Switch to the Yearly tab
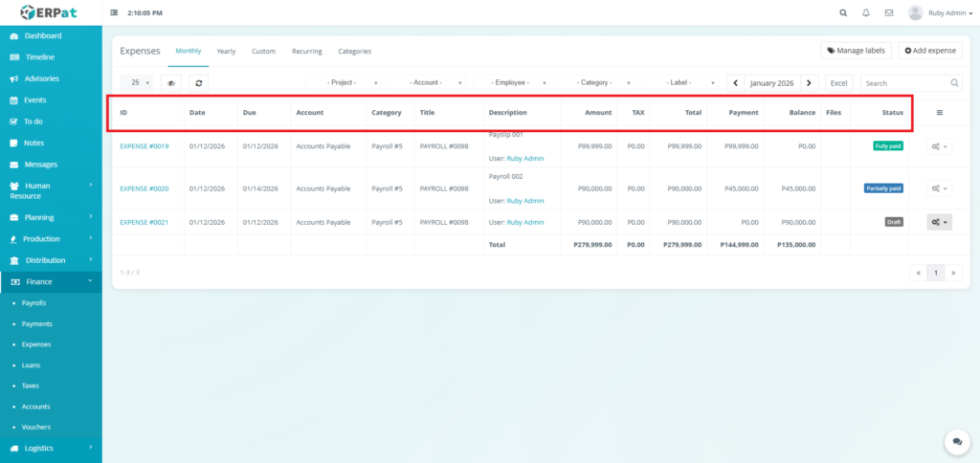980x463 pixels. 226,51
